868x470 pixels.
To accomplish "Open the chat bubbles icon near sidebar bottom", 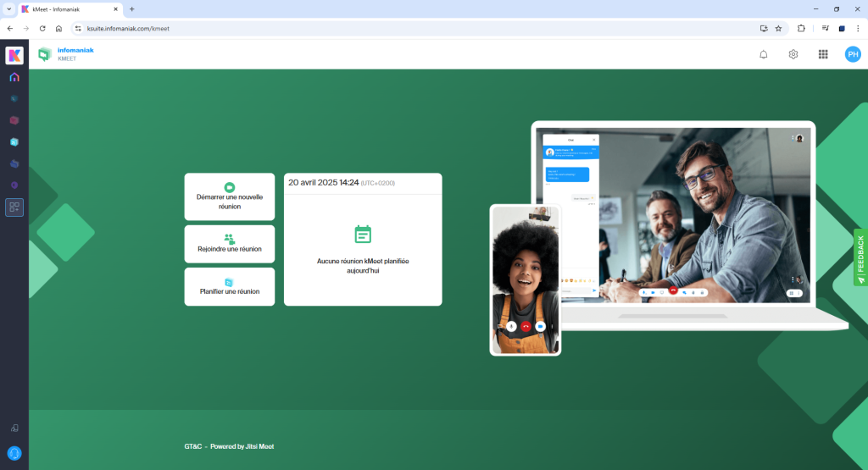I will click(x=14, y=428).
